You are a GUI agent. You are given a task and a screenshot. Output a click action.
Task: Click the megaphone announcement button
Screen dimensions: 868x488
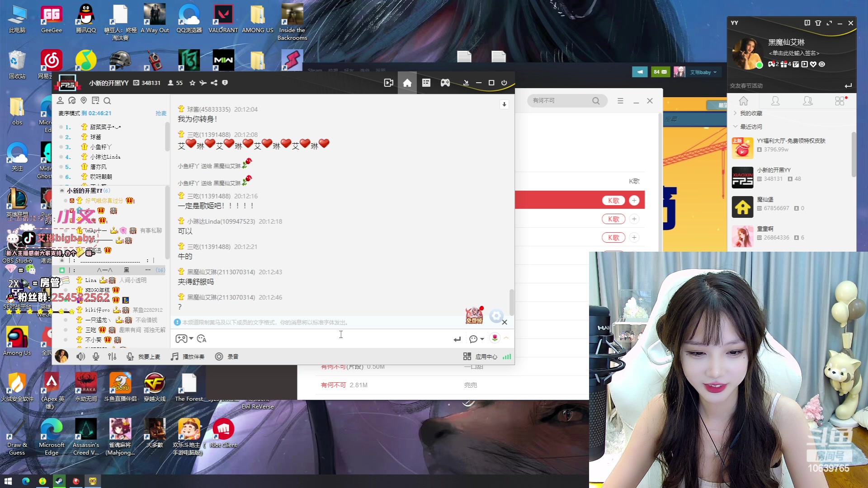click(x=640, y=72)
